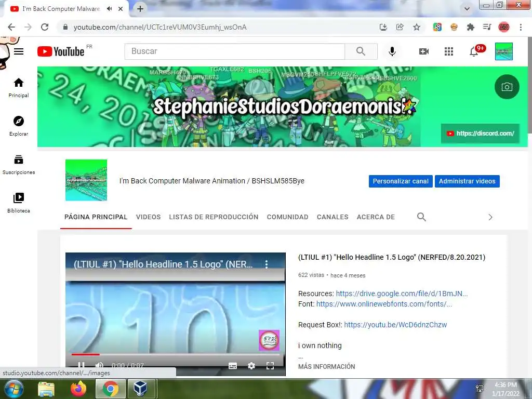Click Administrar videos button
Image resolution: width=532 pixels, height=399 pixels.
pyautogui.click(x=467, y=181)
